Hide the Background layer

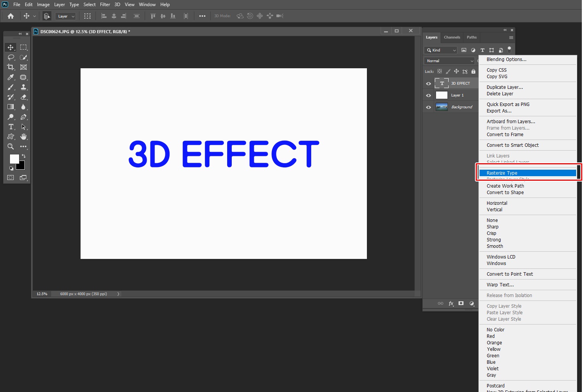point(428,107)
